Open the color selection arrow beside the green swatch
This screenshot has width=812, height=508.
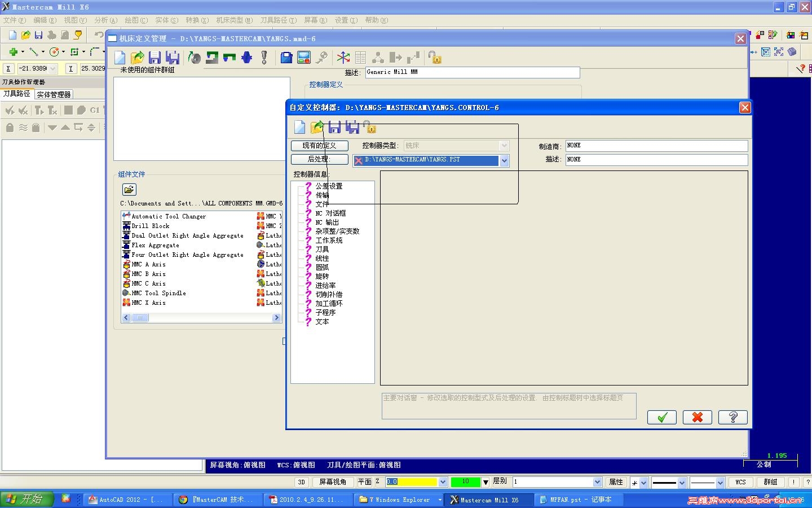(x=486, y=482)
